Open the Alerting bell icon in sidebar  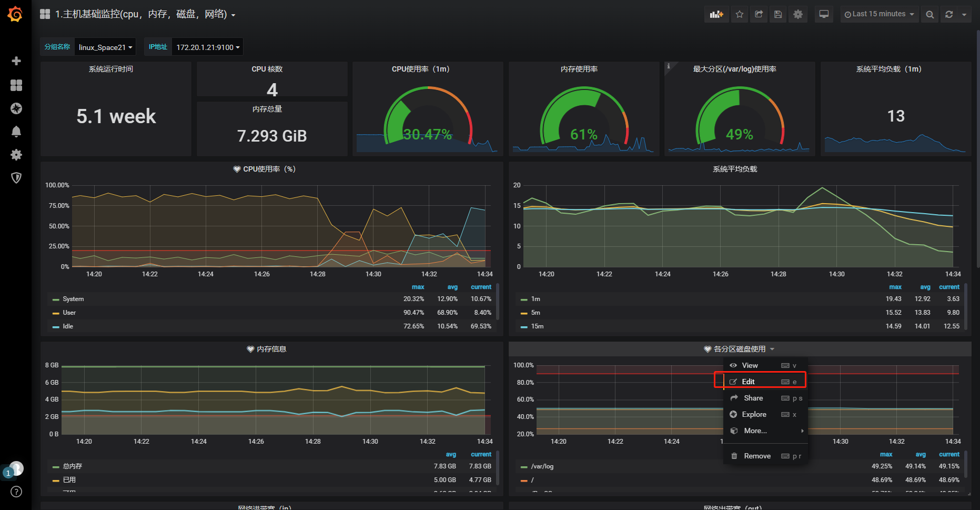tap(16, 132)
